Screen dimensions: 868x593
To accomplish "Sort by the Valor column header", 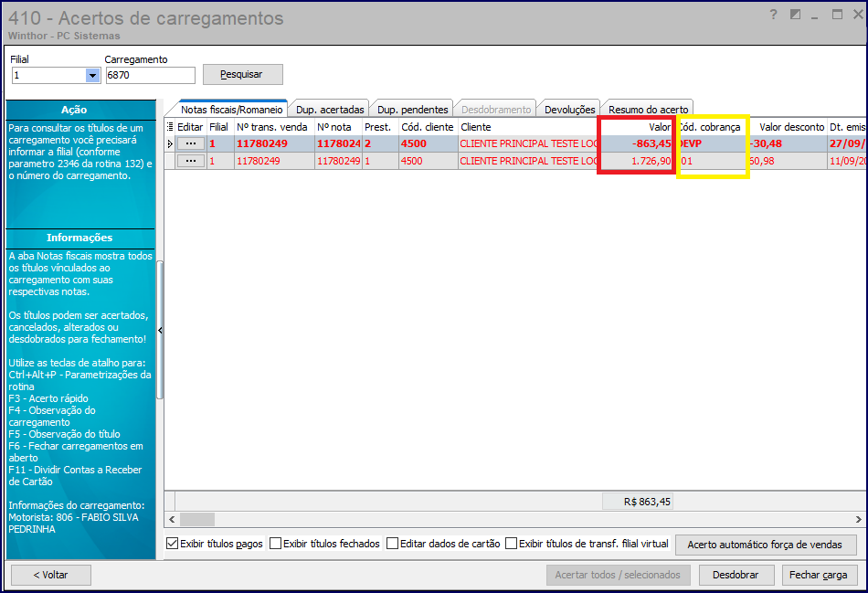I will coord(637,127).
